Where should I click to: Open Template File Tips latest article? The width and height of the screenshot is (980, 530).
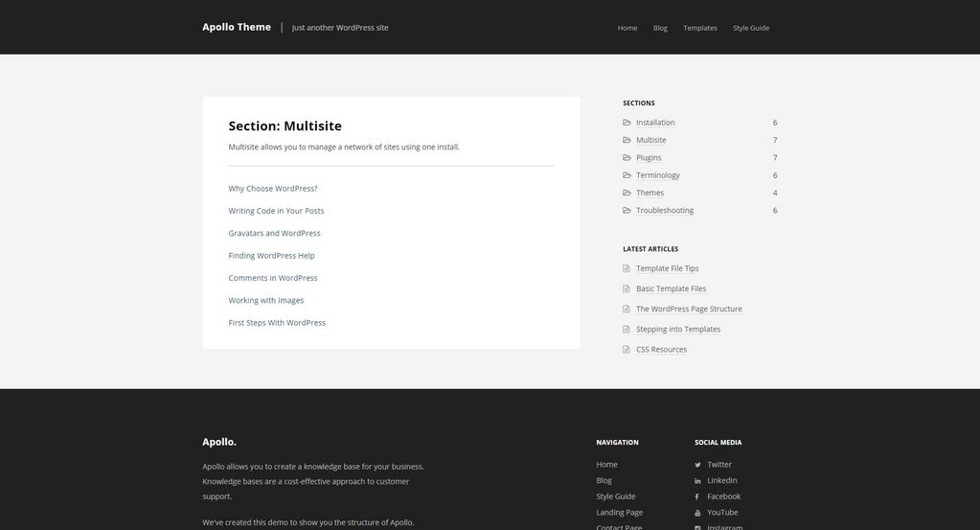click(668, 268)
